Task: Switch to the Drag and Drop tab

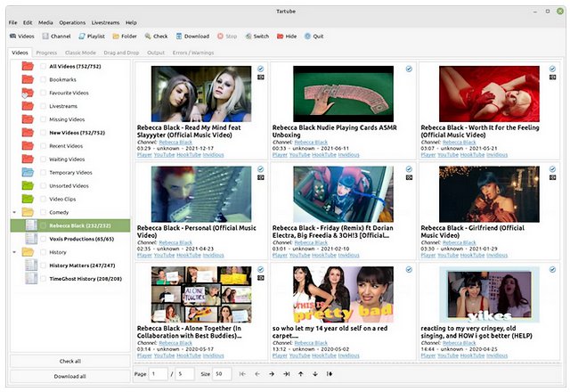Action: [121, 53]
